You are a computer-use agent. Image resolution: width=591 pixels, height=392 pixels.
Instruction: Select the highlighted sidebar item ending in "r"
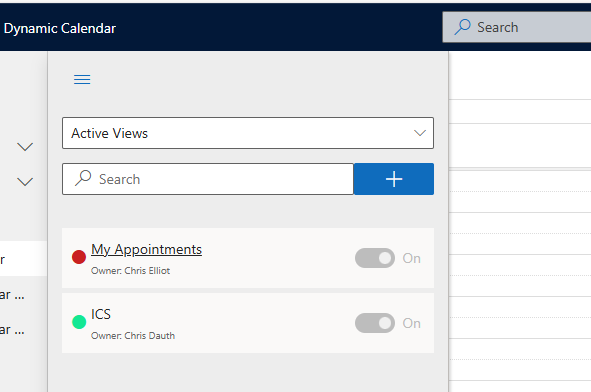click(23, 259)
